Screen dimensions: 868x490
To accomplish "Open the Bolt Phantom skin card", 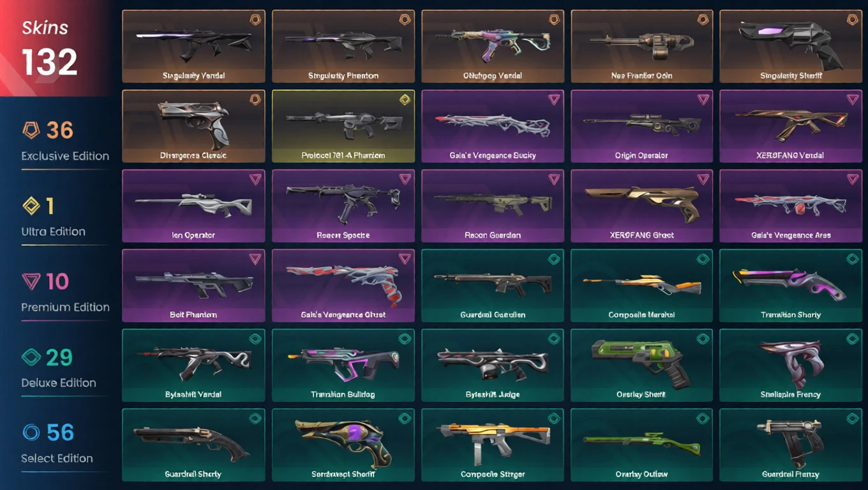I will point(193,285).
